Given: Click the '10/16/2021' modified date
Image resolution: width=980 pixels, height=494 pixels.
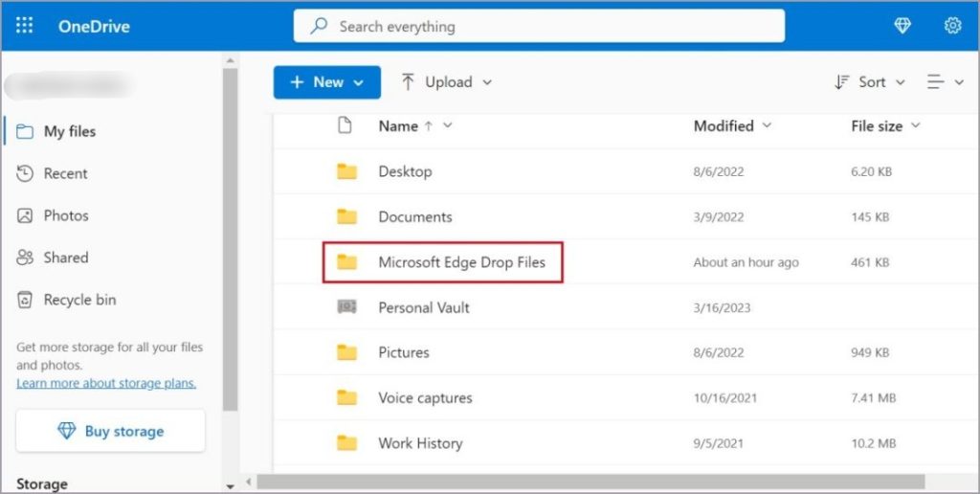Looking at the screenshot, I should 725,397.
